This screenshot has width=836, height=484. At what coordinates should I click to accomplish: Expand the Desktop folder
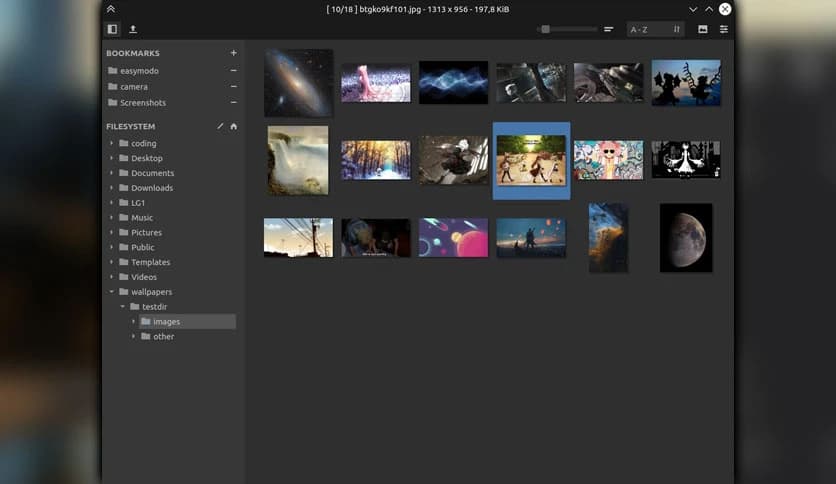[111, 158]
